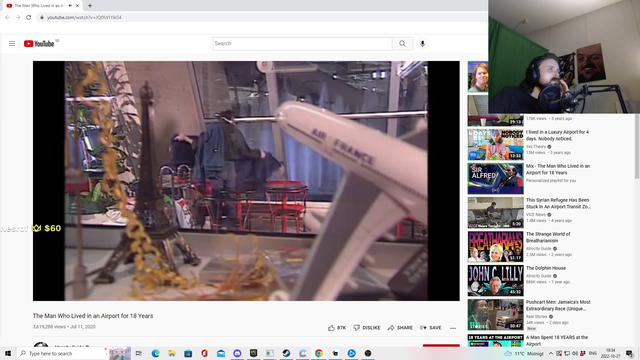This screenshot has height=360, width=640.
Task: Open 'Mix - The Man Who Lived in an Airport' link
Action: [x=558, y=169]
